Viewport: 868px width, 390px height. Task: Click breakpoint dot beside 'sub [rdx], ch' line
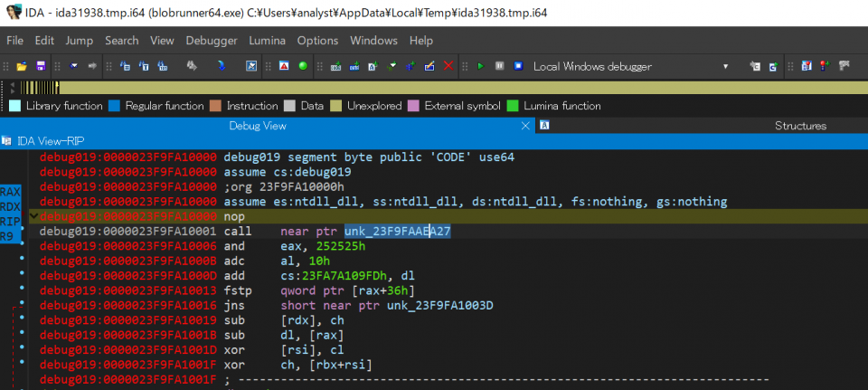(22, 318)
